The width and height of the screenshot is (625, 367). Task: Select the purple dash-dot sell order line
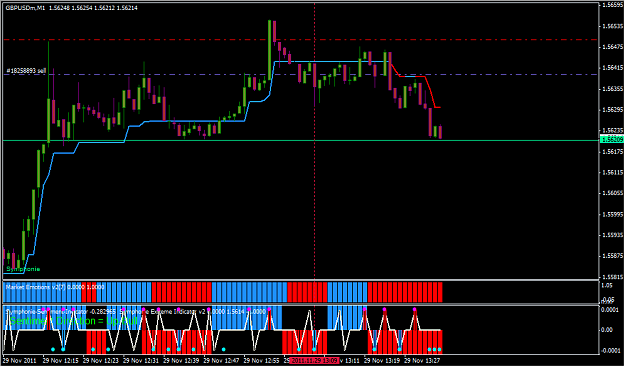coord(301,75)
